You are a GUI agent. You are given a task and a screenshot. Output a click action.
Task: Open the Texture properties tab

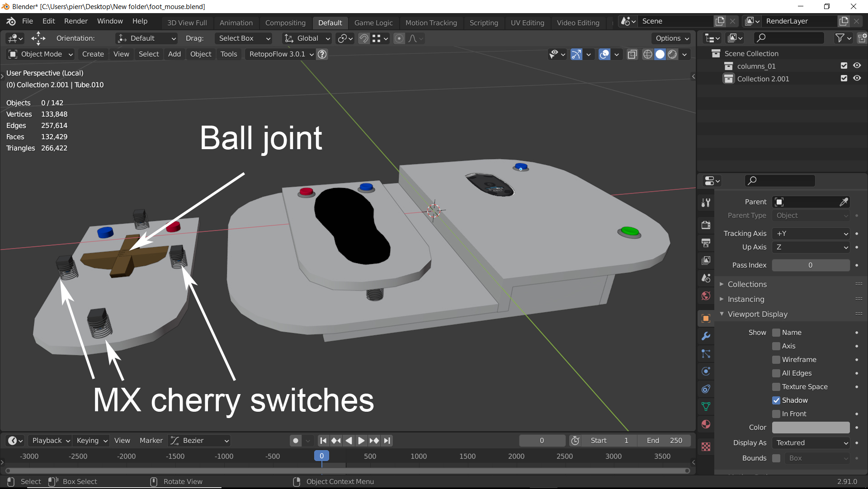[706, 447]
